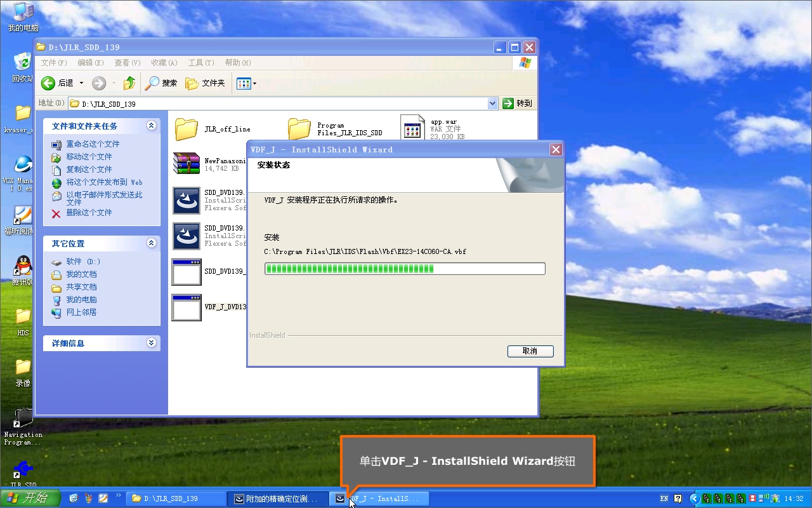Open 网上邻居 in other places

[81, 312]
